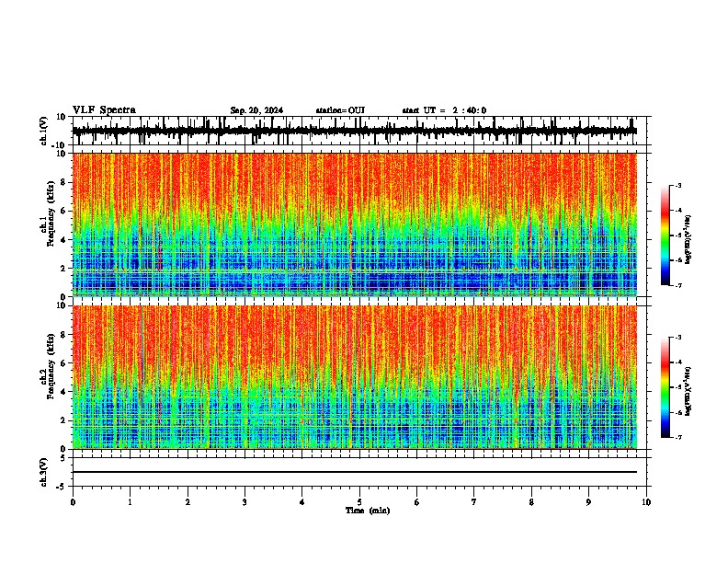Select the date label "Sep. 20, 2024"
This screenshot has width=728, height=563.
pyautogui.click(x=256, y=110)
